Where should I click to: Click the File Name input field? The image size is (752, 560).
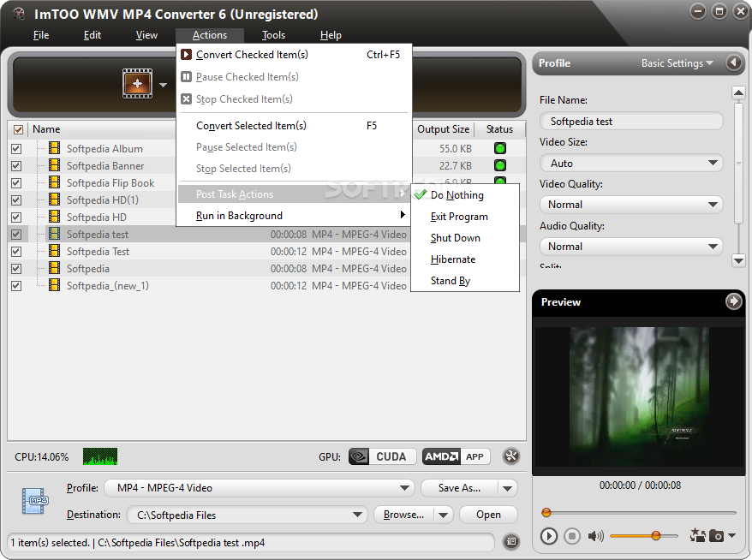tap(631, 122)
